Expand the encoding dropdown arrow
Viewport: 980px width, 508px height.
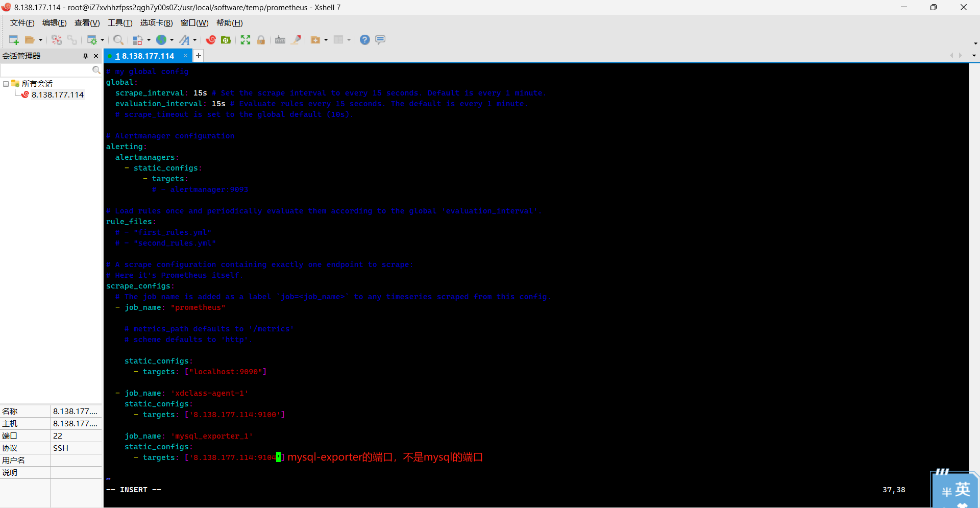coord(172,40)
